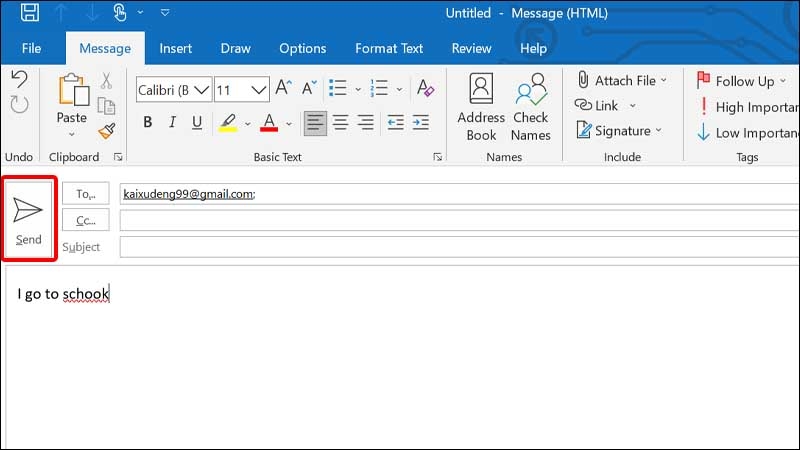Decrease the paragraph indent
Image resolution: width=800 pixels, height=450 pixels.
[395, 122]
